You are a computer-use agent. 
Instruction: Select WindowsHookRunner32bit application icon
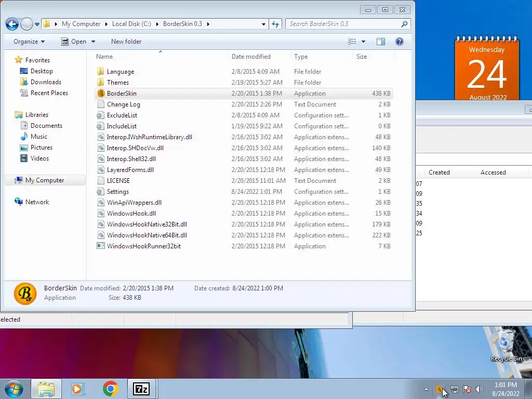pos(100,246)
